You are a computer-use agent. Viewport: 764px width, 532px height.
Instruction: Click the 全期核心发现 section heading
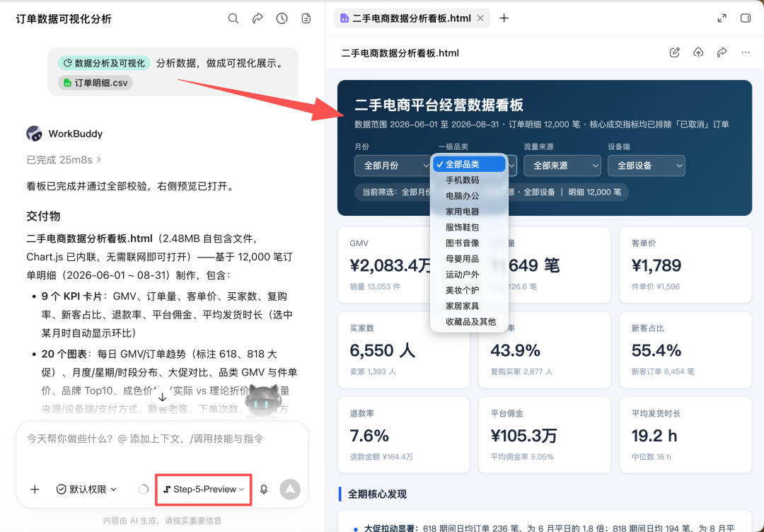pos(377,494)
